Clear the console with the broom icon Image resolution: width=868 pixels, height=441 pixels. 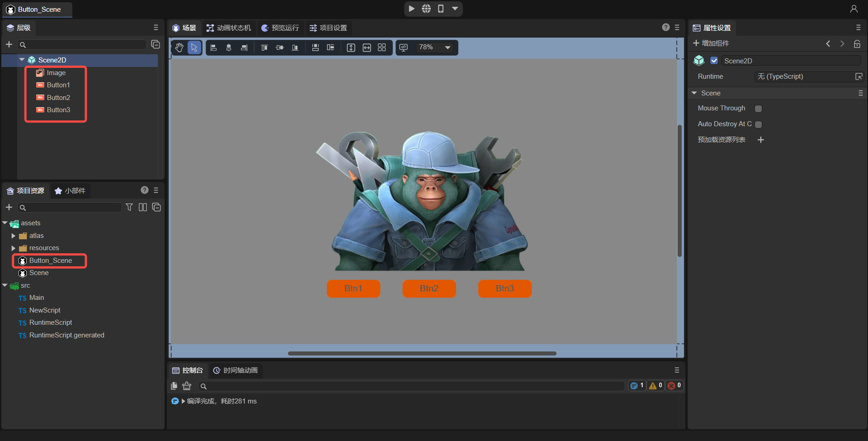pos(187,386)
